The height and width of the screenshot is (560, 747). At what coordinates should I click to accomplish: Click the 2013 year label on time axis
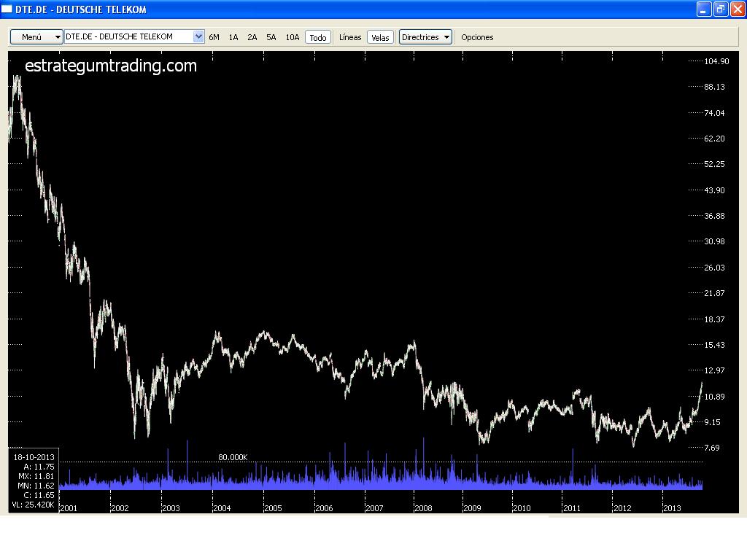click(672, 508)
